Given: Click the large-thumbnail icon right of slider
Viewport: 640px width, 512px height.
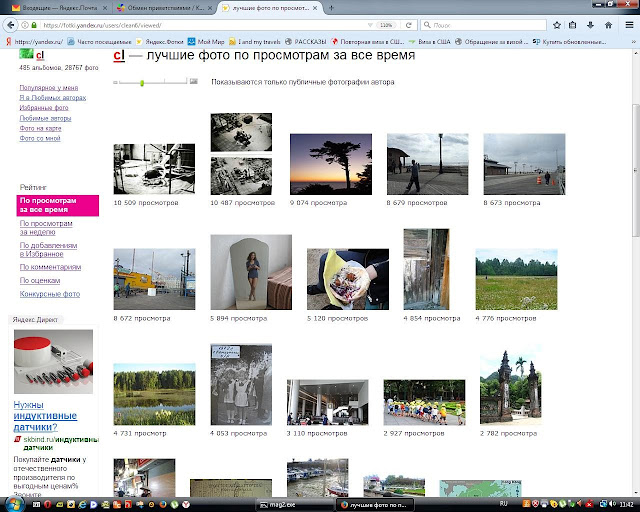Looking at the screenshot, I should pyautogui.click(x=193, y=81).
